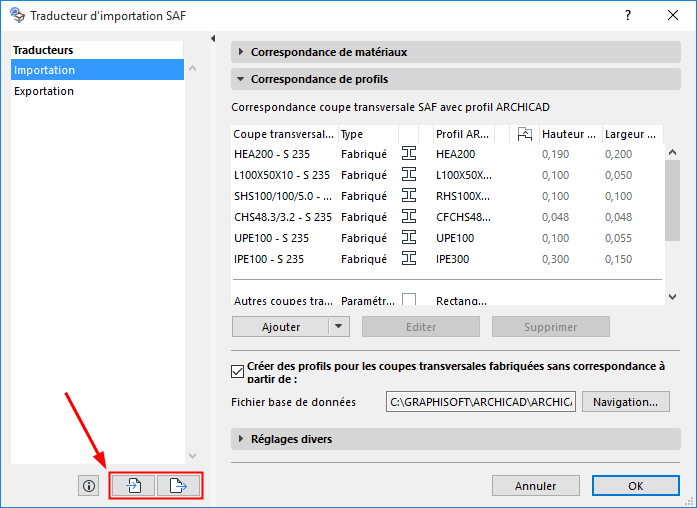Expand the Correspondance de matériaux section
Viewport: 697px width, 508px height.
pos(241,52)
